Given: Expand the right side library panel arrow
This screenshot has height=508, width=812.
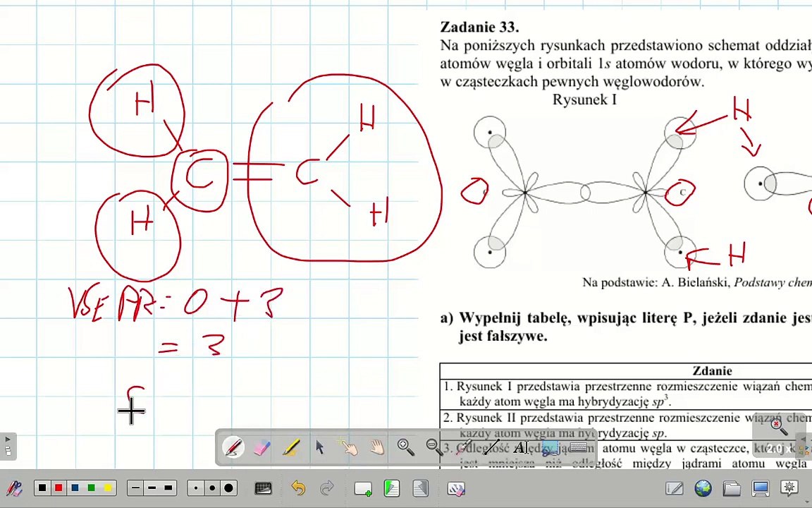Looking at the screenshot, I should [x=804, y=440].
